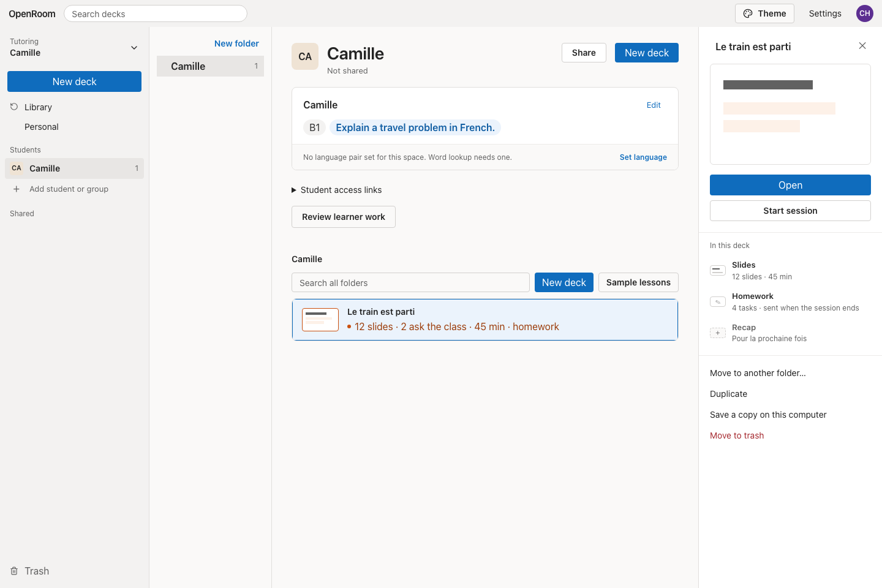Click Review learner work button

click(344, 217)
